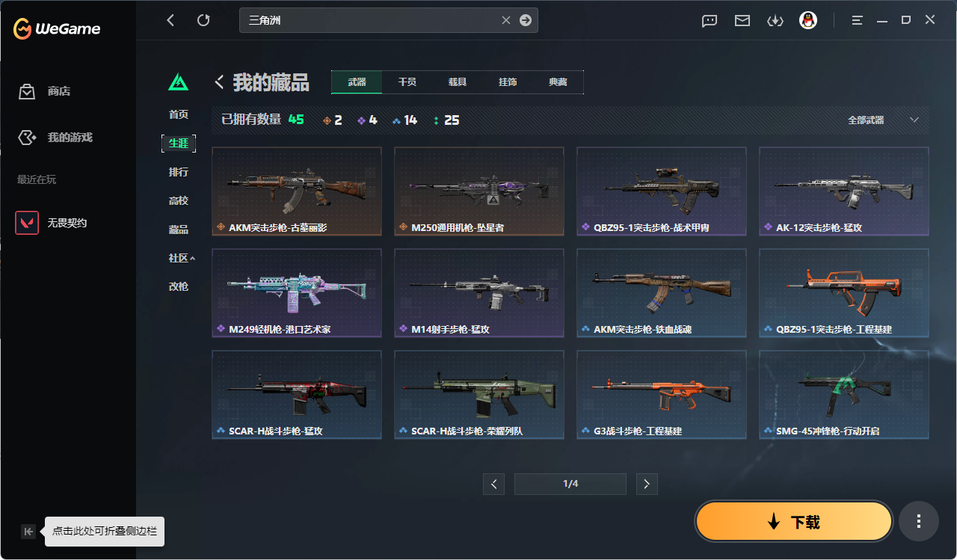The height and width of the screenshot is (560, 957).
Task: Switch to the 干员 tab
Action: [407, 82]
